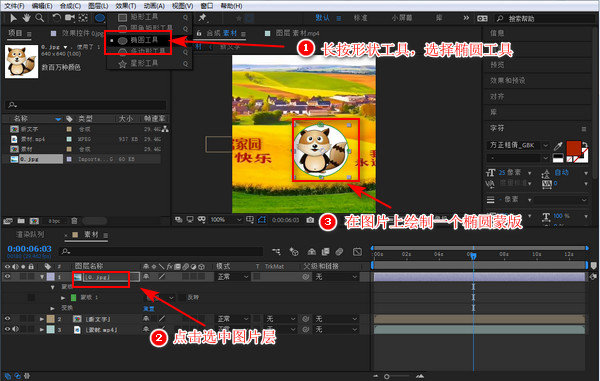Screen dimensions: 600x381
Task: Select the Hand tool in toolbar
Action: (x=26, y=18)
